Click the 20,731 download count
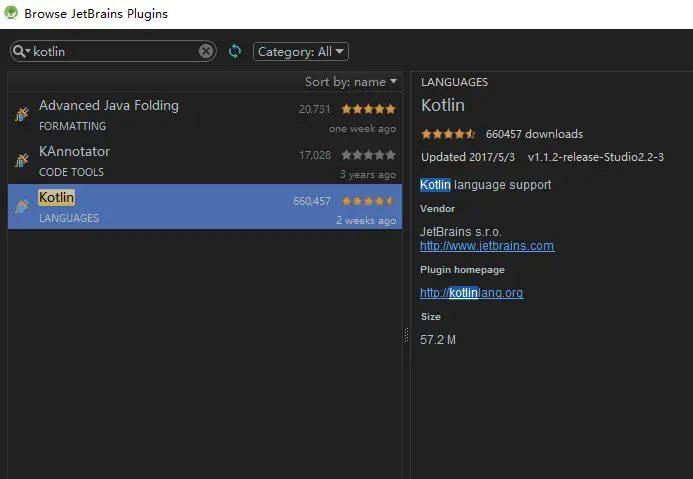 315,109
